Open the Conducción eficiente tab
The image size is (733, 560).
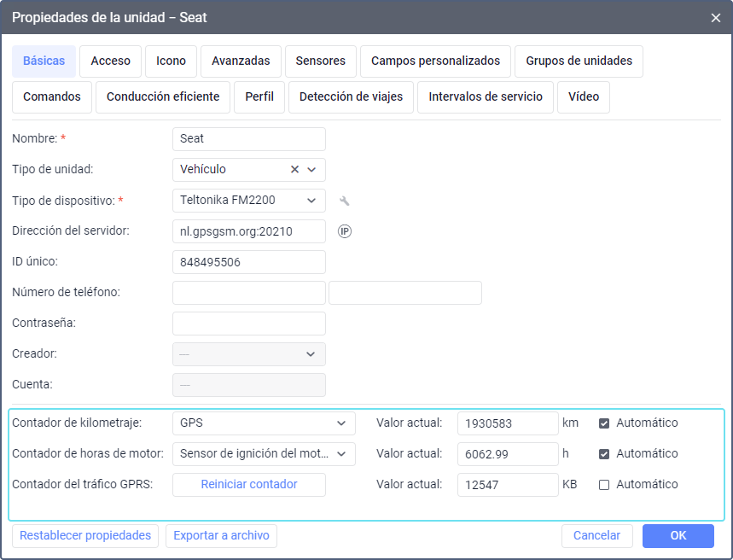163,96
